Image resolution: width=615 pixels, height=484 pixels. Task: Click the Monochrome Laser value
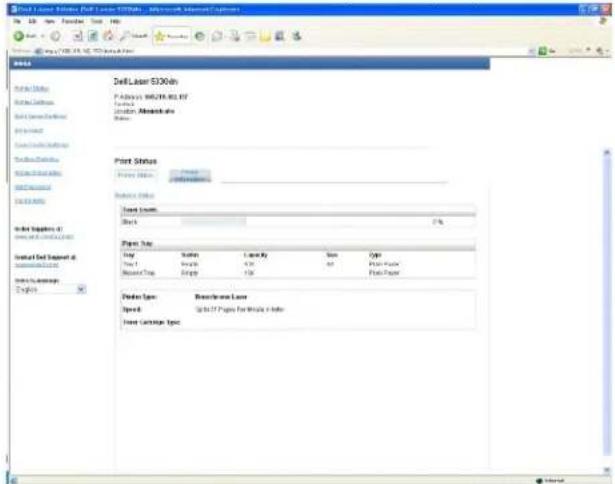click(221, 297)
